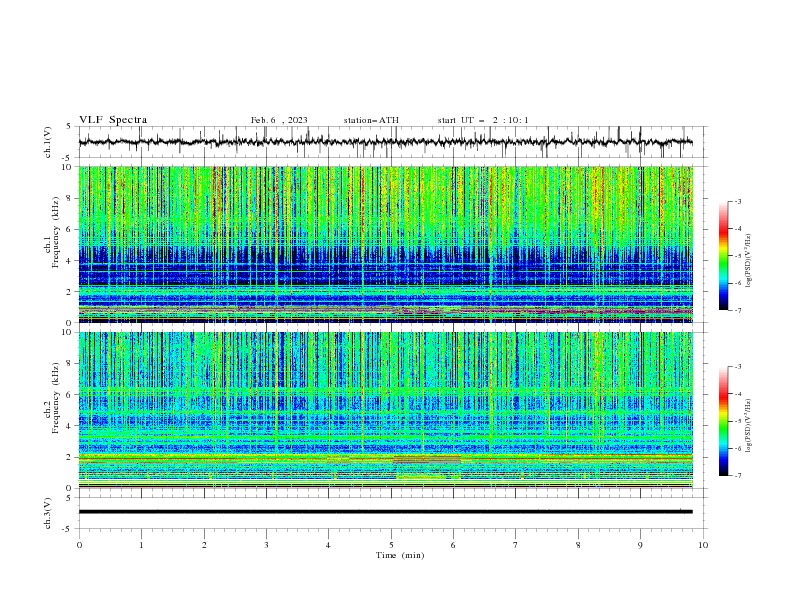Viewport: 792px width, 612px height.
Task: Click the 'Time (min)' axis label
Action: (400, 555)
